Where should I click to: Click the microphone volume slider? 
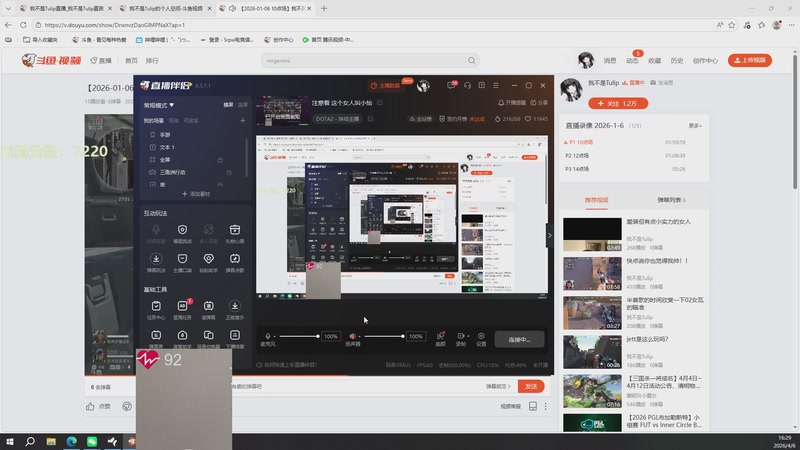[x=298, y=336]
